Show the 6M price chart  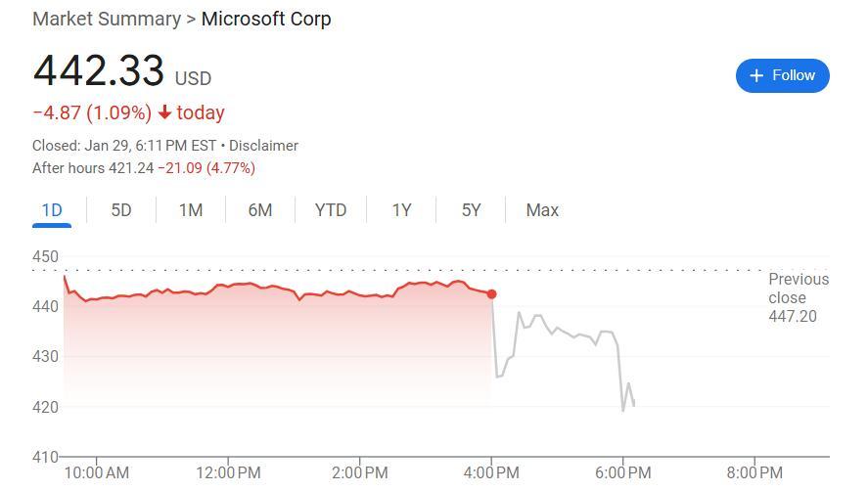pyautogui.click(x=260, y=210)
